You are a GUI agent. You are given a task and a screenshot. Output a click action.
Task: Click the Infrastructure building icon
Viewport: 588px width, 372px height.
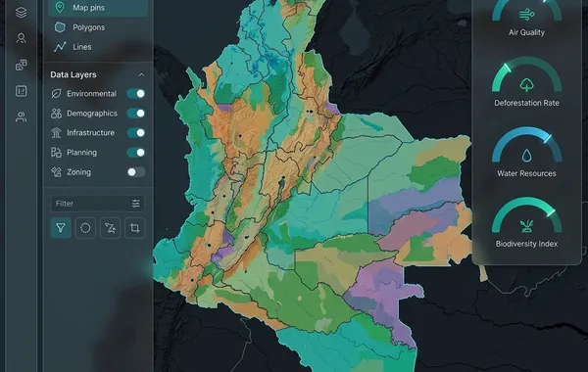coord(56,132)
